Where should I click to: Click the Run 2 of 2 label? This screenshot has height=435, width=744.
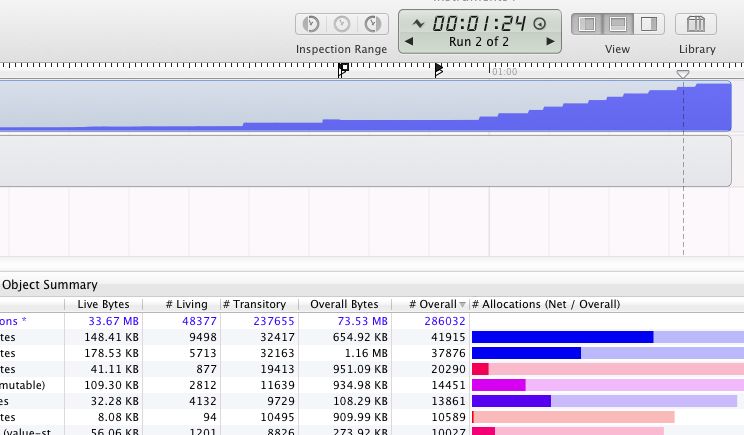(x=479, y=42)
